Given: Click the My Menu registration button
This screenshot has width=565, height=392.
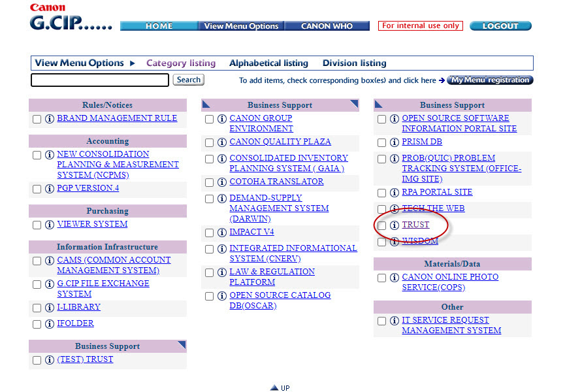Looking at the screenshot, I should (x=490, y=80).
